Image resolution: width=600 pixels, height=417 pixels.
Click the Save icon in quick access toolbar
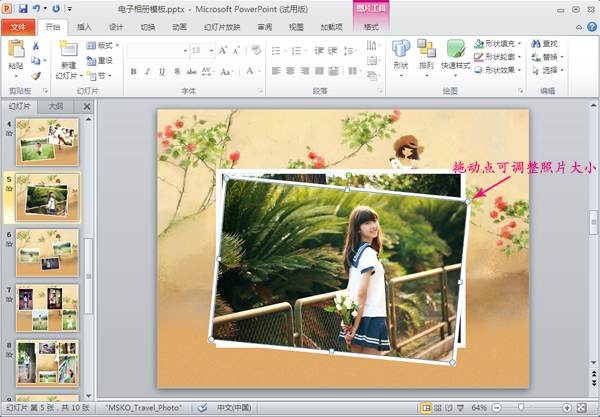(x=23, y=8)
